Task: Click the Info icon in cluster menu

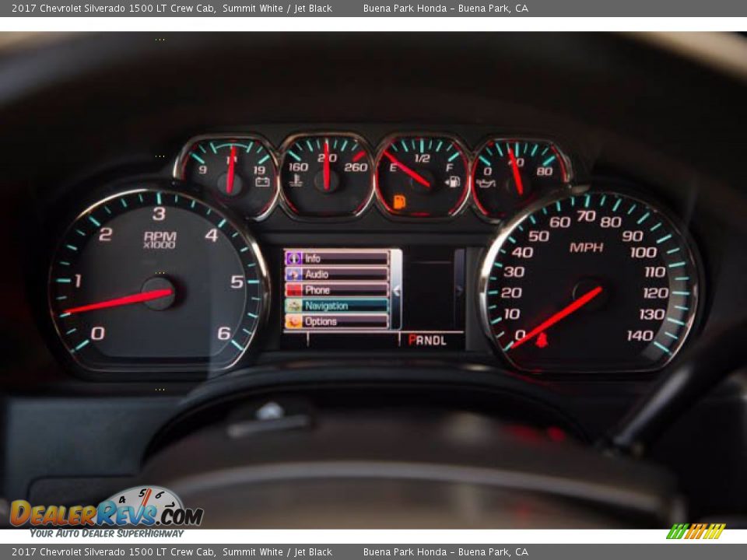Action: pos(293,258)
